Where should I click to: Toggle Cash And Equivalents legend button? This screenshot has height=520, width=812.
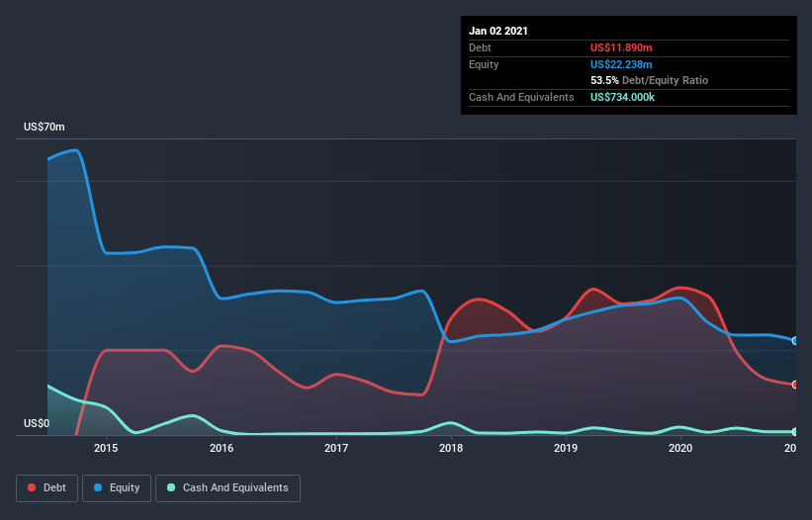[227, 488]
